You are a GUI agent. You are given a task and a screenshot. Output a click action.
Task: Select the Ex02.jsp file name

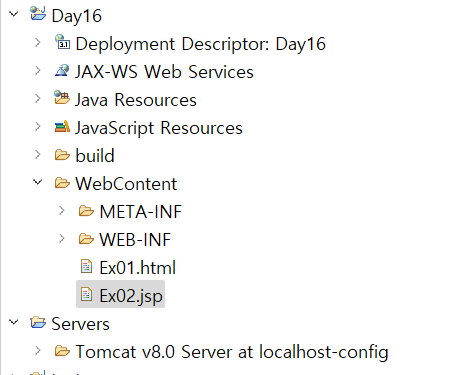coord(131,296)
